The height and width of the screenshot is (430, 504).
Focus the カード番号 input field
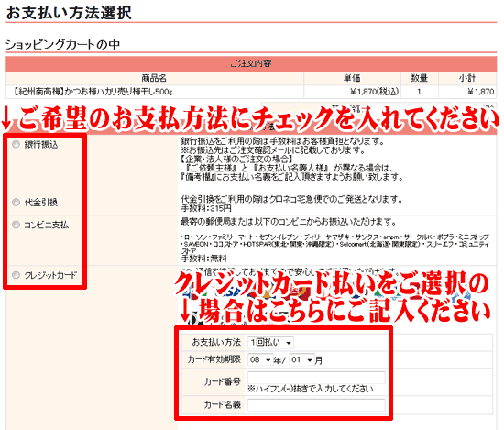click(x=316, y=378)
